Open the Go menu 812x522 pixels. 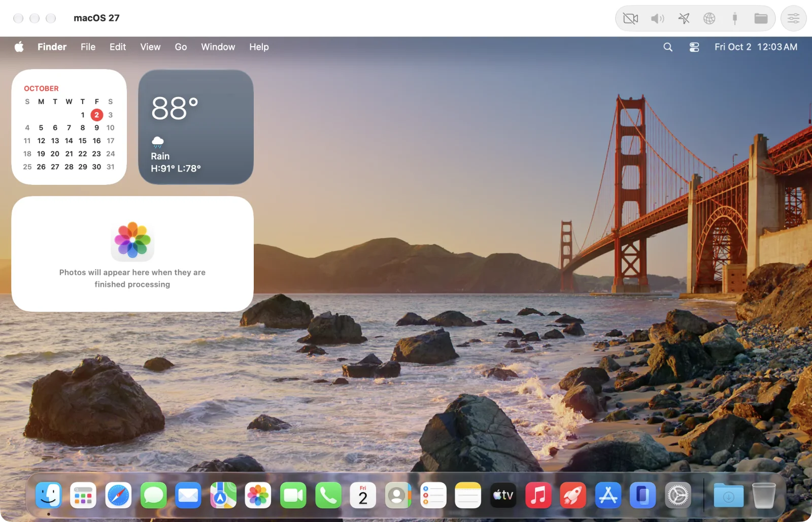181,47
